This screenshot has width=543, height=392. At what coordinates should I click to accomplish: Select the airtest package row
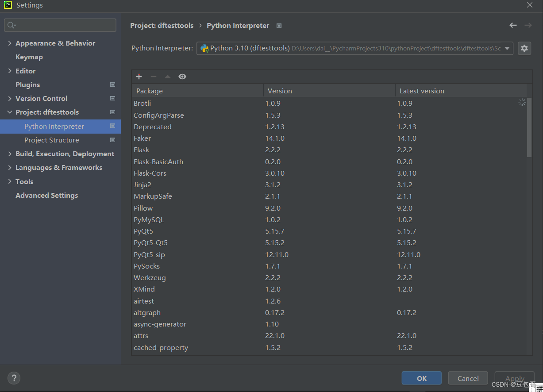329,301
